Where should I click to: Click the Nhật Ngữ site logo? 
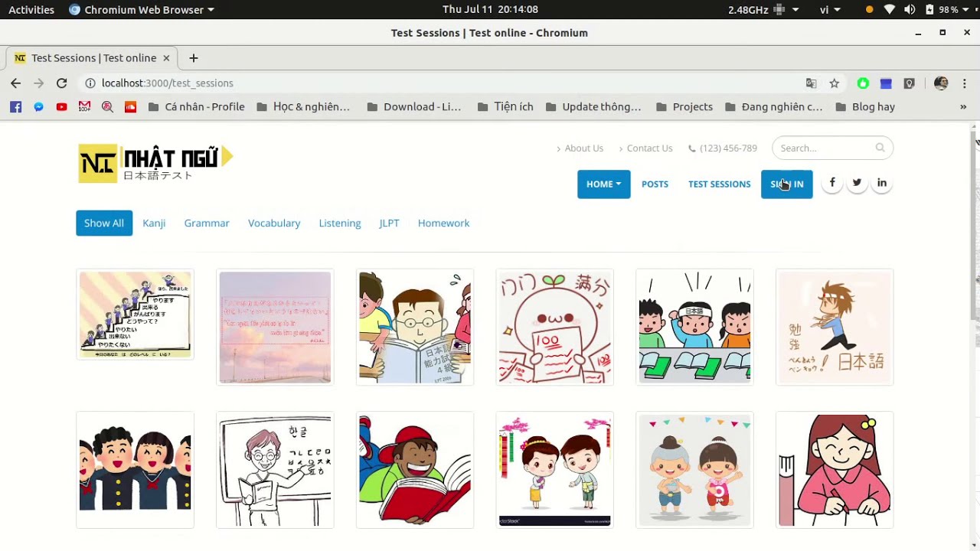click(x=155, y=163)
